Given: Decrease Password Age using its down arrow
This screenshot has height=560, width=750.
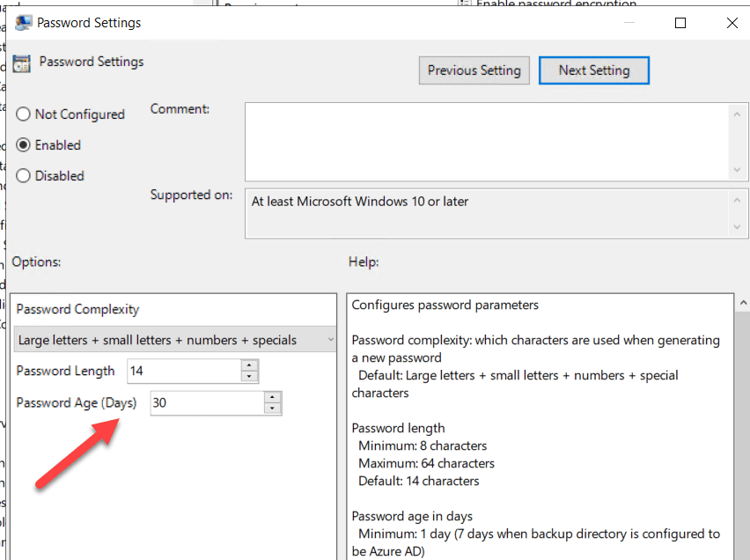Looking at the screenshot, I should (272, 408).
